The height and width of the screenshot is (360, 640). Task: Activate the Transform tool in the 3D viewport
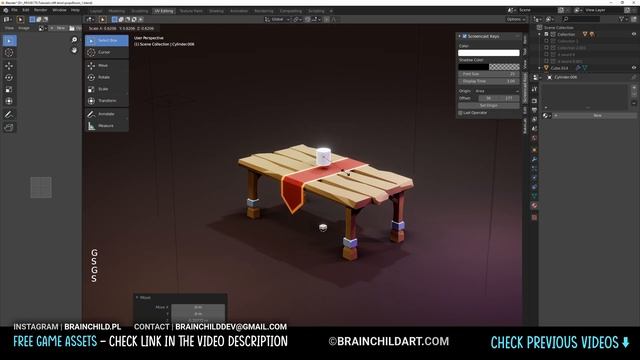tap(107, 100)
